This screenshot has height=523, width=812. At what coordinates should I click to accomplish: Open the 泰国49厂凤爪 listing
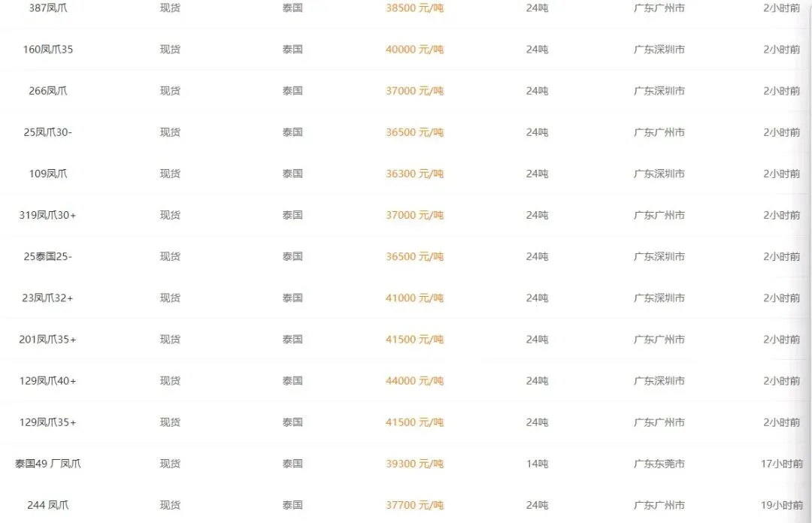[47, 464]
